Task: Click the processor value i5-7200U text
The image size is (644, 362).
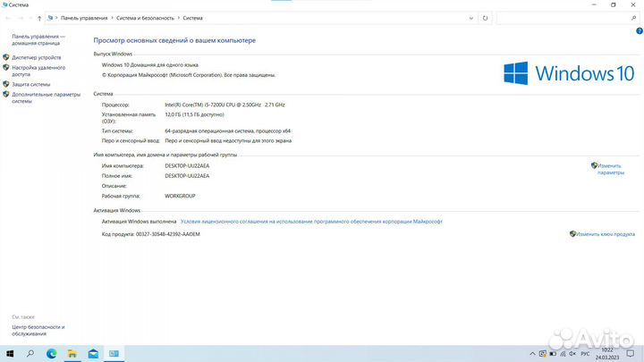Action: click(x=225, y=105)
